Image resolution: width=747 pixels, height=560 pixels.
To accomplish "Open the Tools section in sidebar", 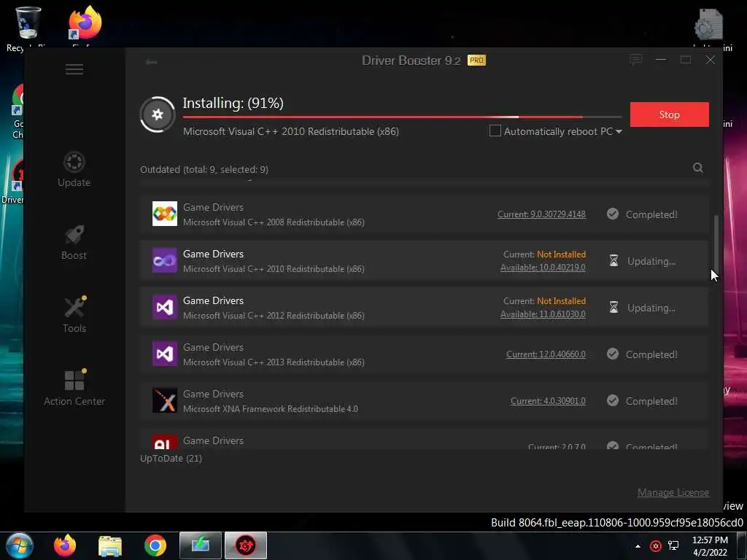I will pyautogui.click(x=74, y=315).
